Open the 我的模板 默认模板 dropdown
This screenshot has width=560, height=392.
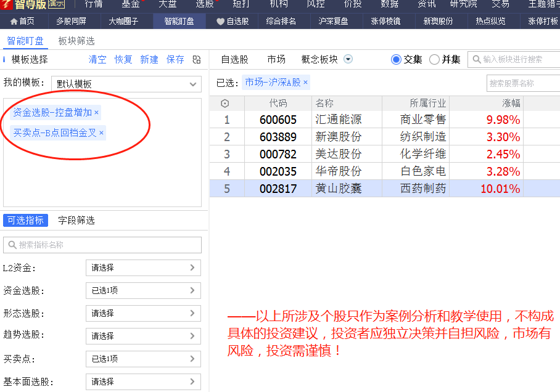(126, 84)
